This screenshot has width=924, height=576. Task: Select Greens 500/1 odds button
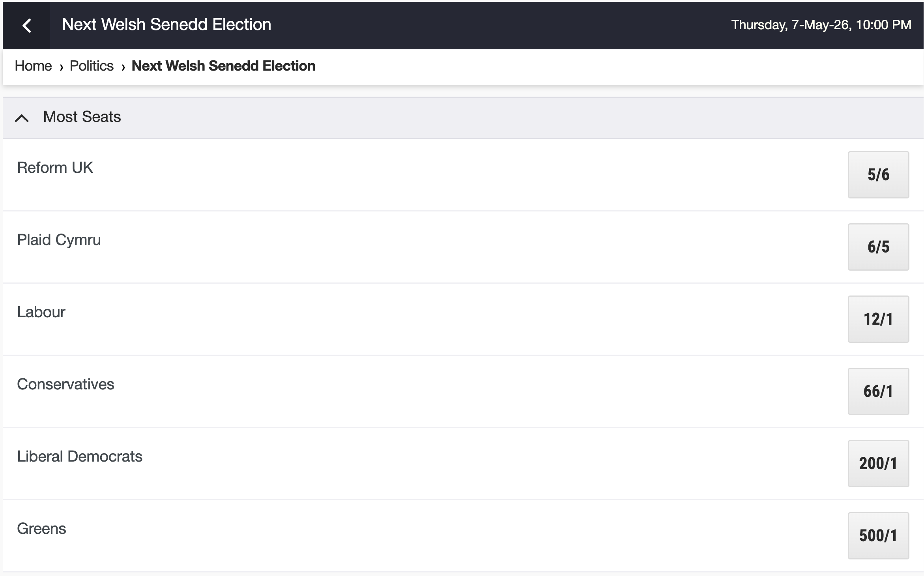click(878, 536)
